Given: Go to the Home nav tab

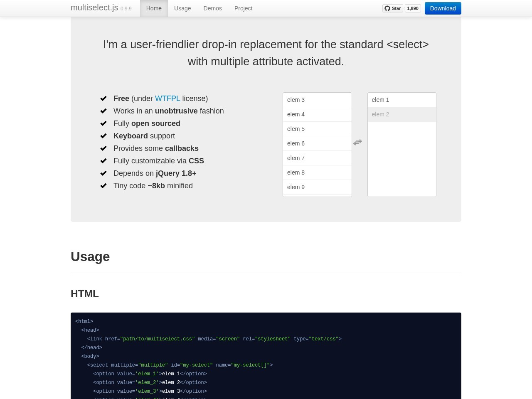Looking at the screenshot, I should coord(154,8).
